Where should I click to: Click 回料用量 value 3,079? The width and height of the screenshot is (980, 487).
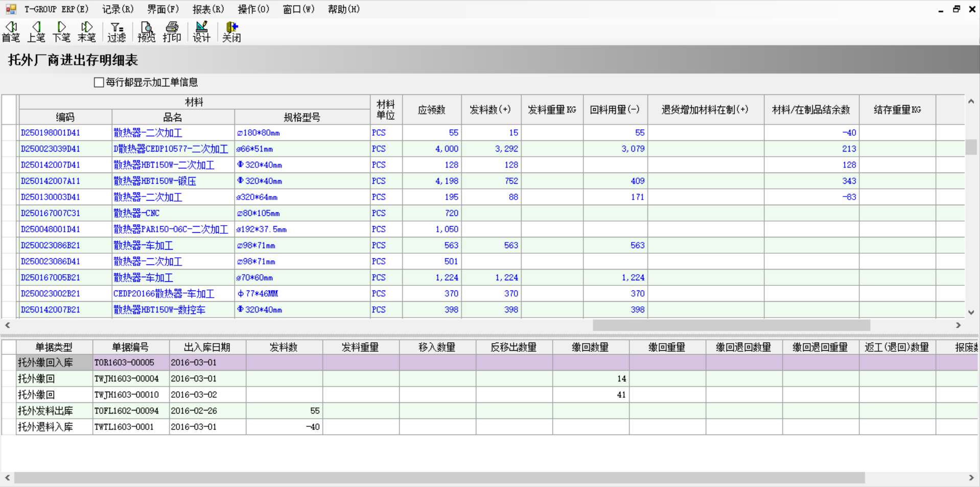tap(633, 149)
